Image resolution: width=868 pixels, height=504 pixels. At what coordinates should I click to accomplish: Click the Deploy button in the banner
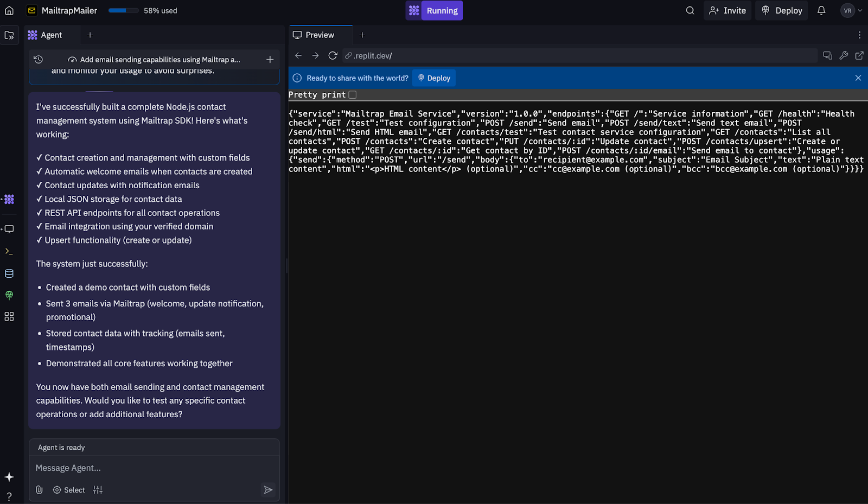point(433,78)
